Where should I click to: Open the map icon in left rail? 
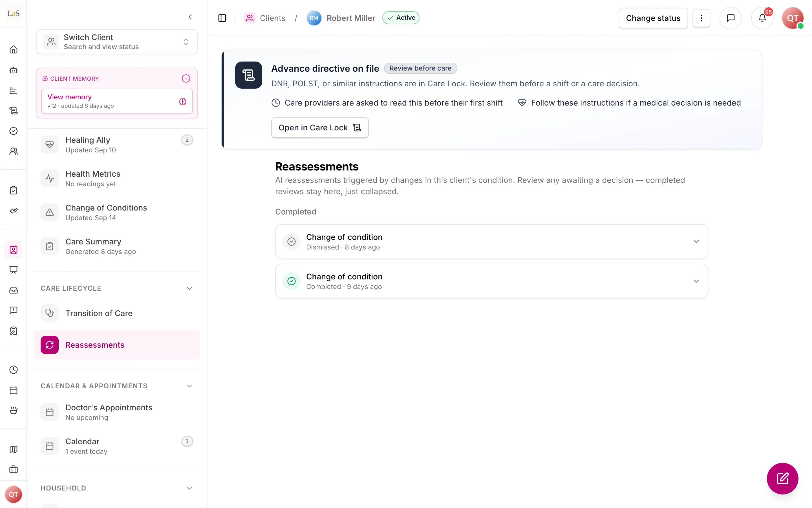14,449
